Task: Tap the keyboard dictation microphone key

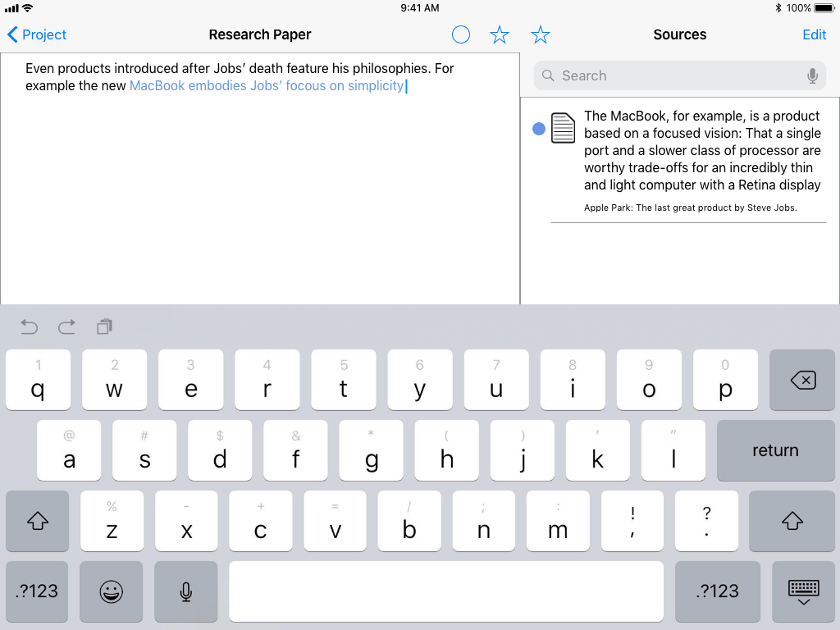Action: 186,591
